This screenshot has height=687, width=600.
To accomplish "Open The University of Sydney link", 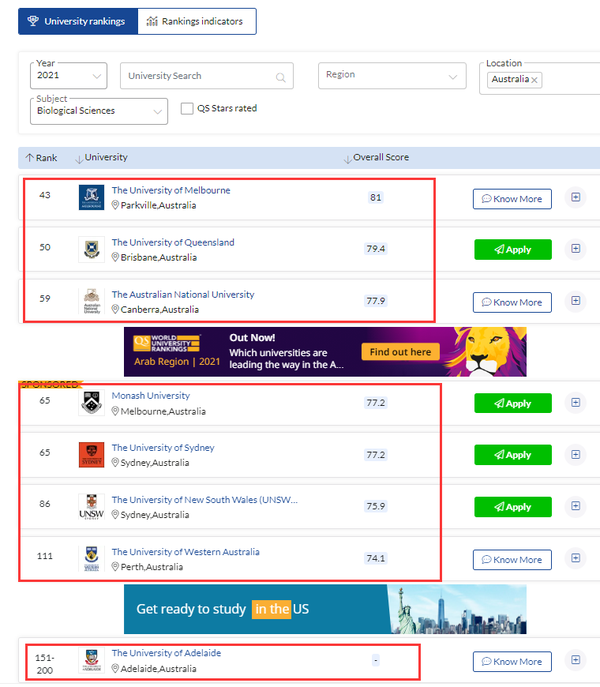I will pyautogui.click(x=163, y=448).
